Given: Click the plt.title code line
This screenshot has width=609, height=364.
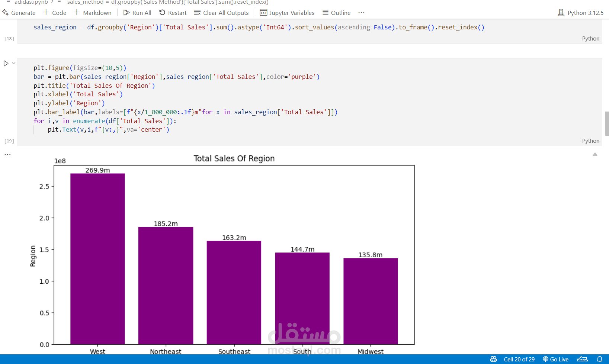Looking at the screenshot, I should [94, 86].
